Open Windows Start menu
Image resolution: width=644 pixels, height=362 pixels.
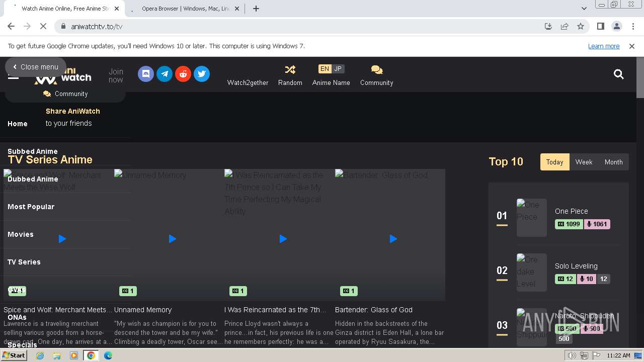coord(14,355)
